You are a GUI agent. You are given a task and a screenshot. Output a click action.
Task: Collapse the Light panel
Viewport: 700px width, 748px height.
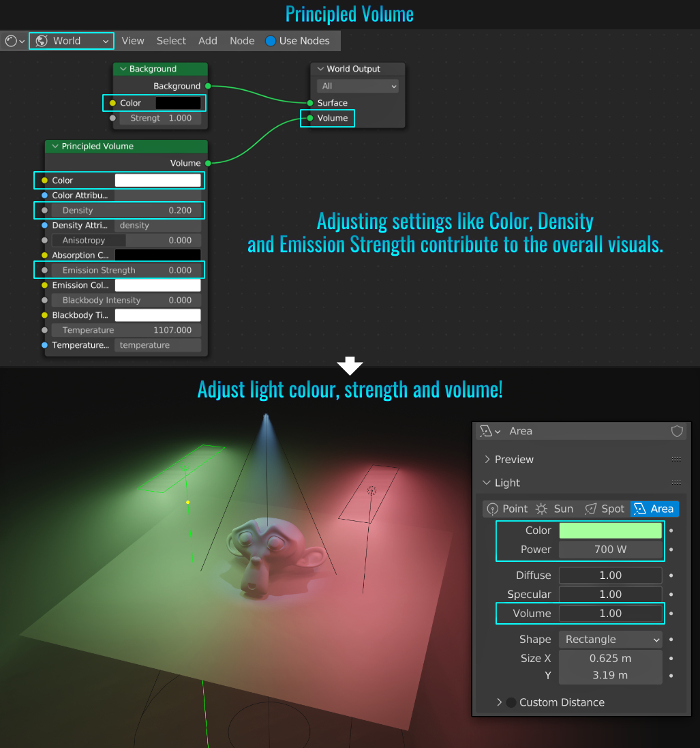click(x=487, y=483)
